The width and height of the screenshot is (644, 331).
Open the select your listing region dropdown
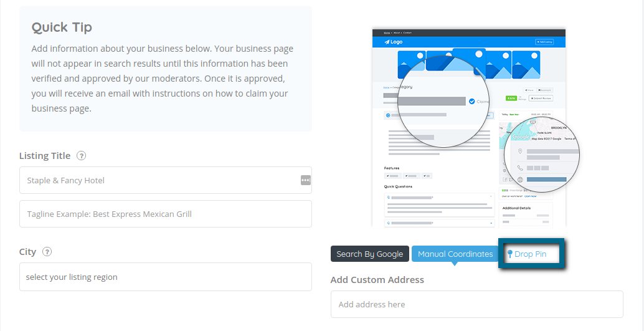point(166,277)
